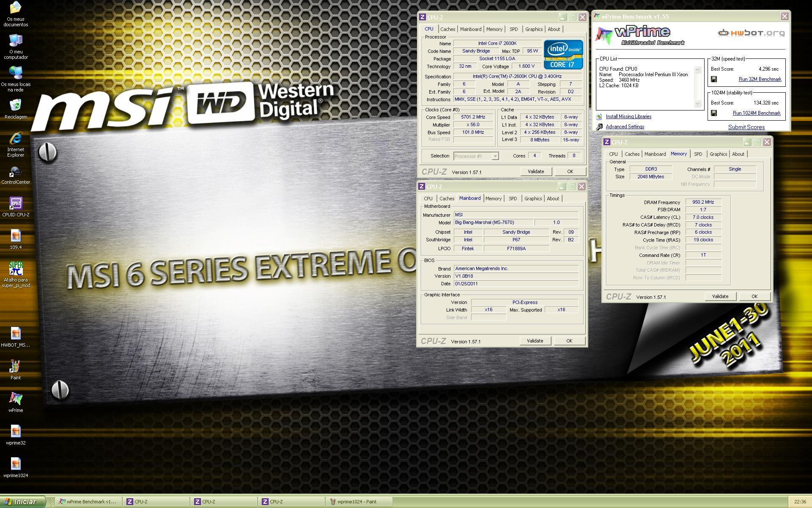Open Os meus documentos desktop icon
812x508 pixels.
pos(16,14)
